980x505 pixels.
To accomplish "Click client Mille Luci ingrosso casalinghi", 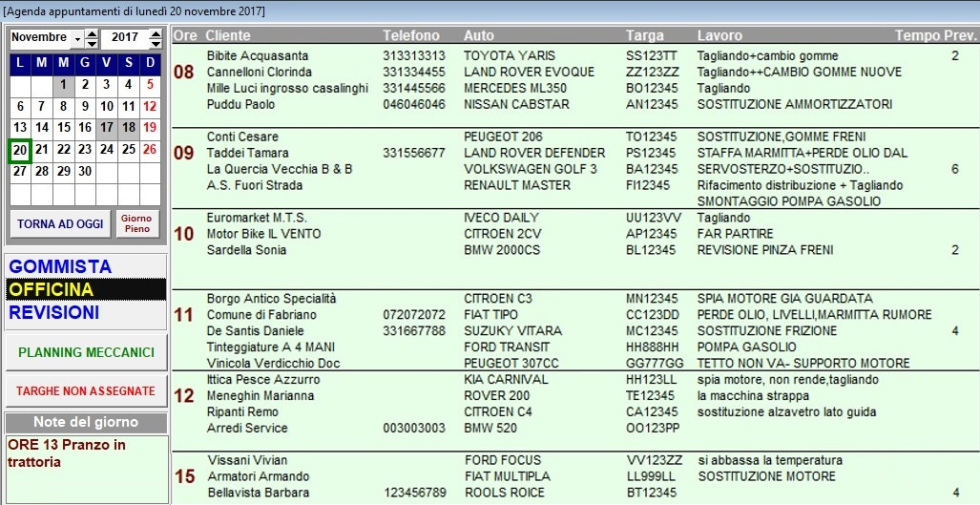I will click(287, 88).
